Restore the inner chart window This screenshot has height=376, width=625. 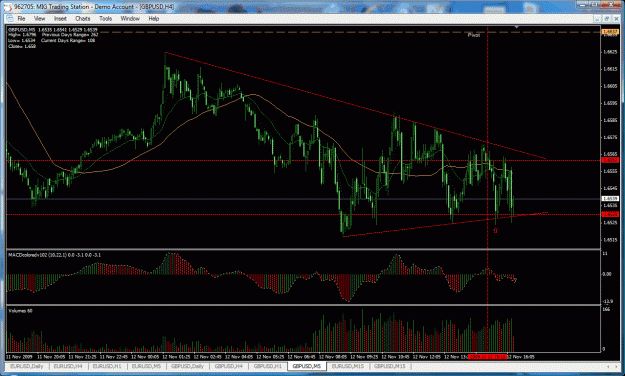coord(606,18)
